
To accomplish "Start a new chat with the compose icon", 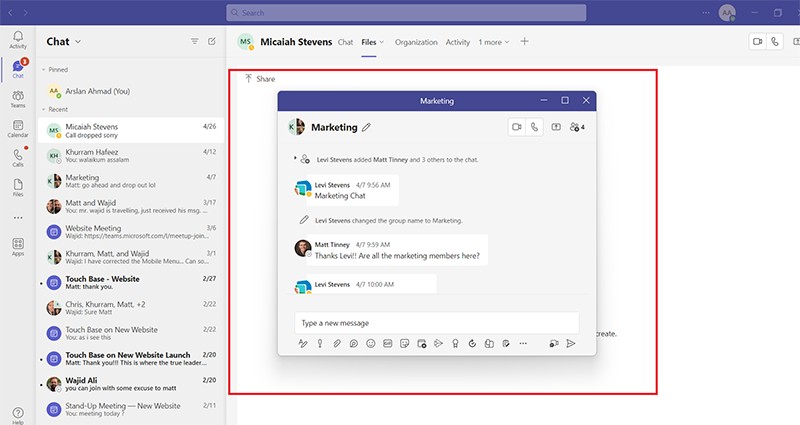I will tap(212, 41).
